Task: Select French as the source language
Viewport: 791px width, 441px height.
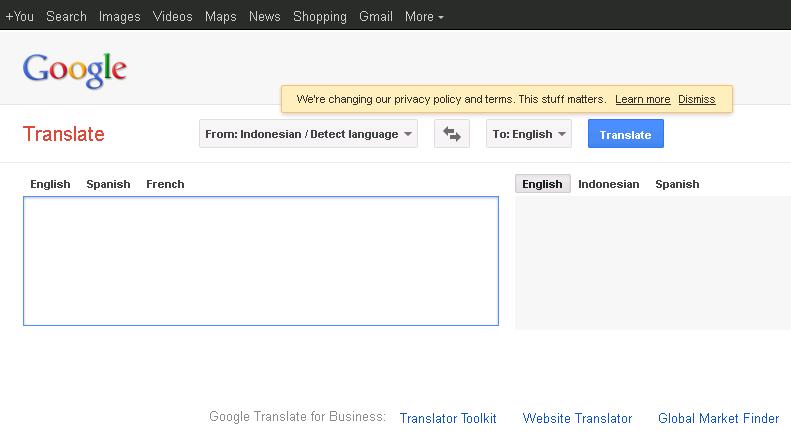Action: pos(165,184)
